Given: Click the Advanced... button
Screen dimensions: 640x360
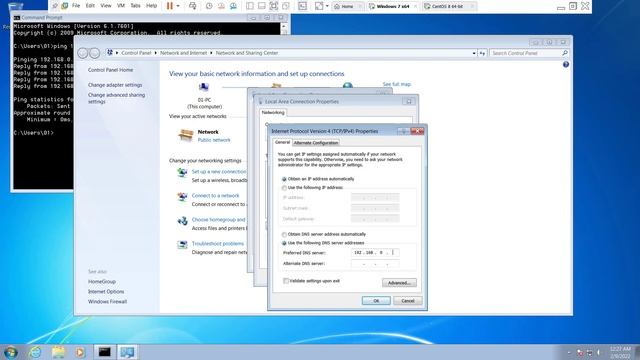Looking at the screenshot, I should point(399,283).
